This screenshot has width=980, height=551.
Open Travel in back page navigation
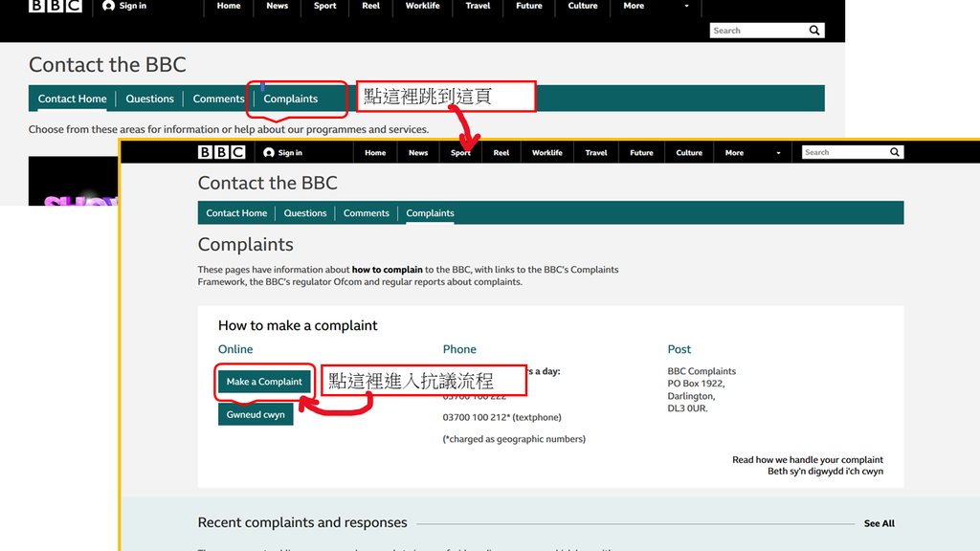tap(479, 6)
